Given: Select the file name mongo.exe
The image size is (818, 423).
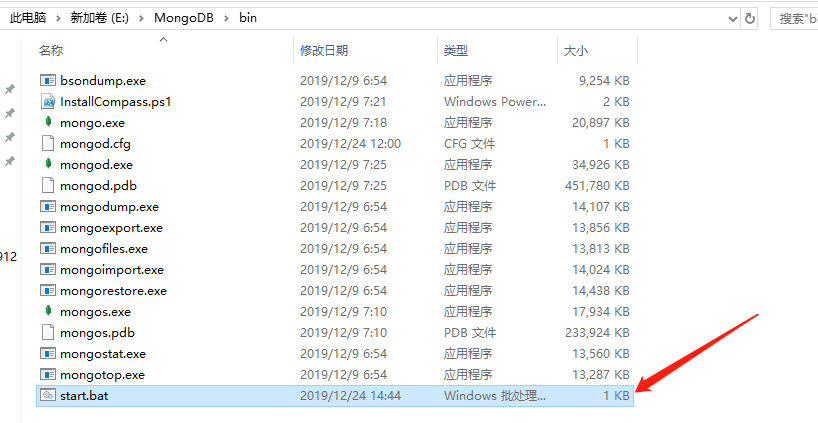Looking at the screenshot, I should pos(92,123).
